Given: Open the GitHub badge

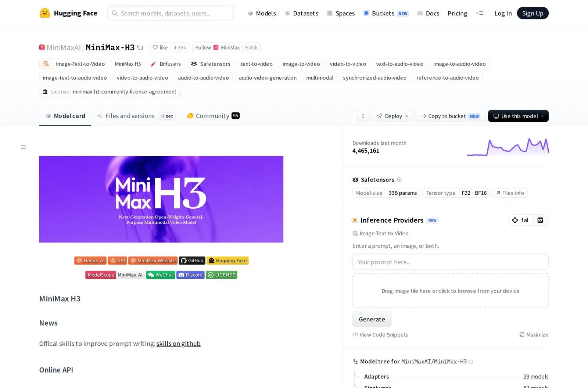Looking at the screenshot, I should 192,261.
